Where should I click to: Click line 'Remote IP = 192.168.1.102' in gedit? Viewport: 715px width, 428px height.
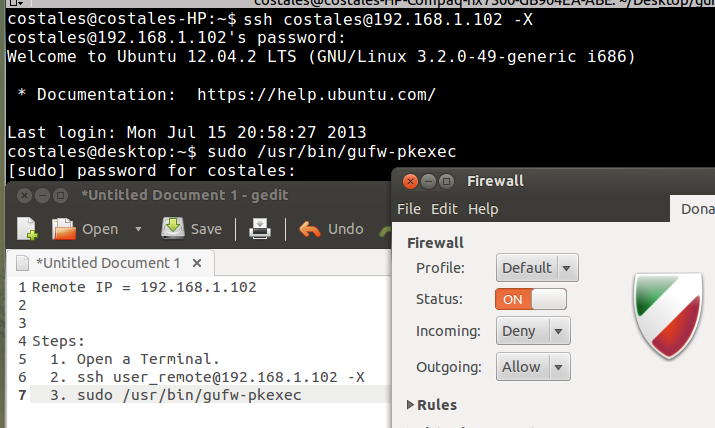pos(144,287)
